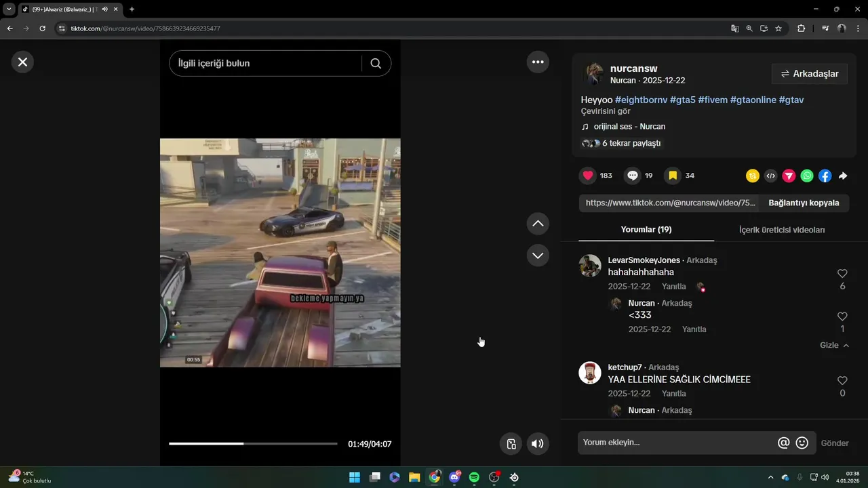
Task: Open Windows Start menu
Action: [x=355, y=477]
